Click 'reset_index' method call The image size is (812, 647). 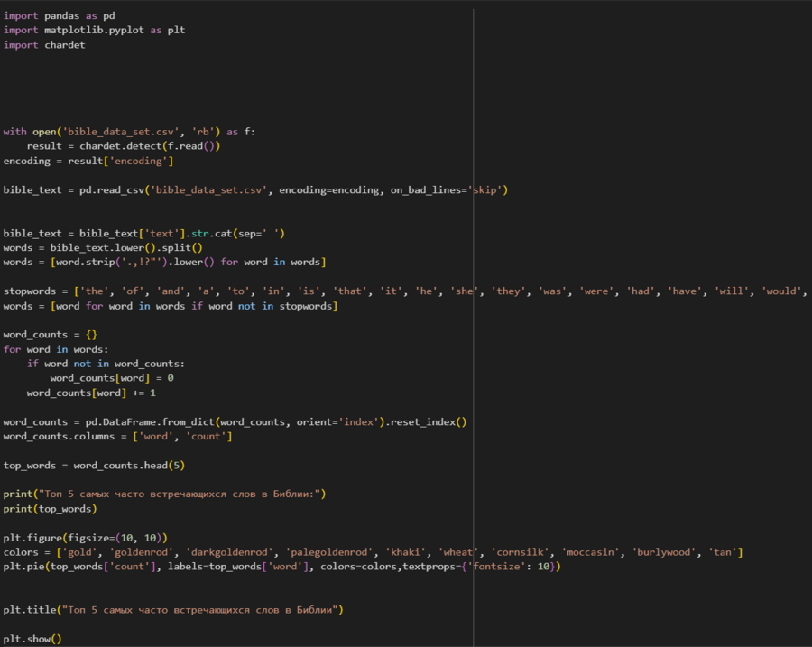pyautogui.click(x=422, y=422)
